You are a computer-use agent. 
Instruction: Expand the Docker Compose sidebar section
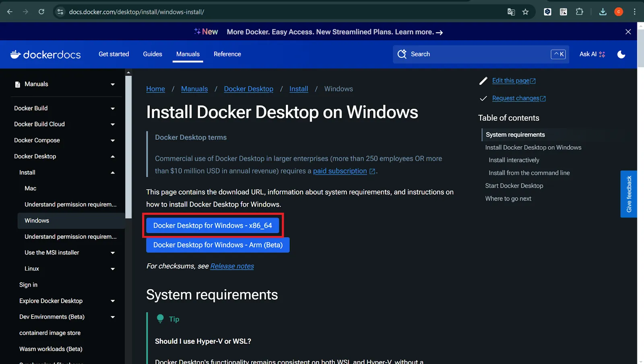(x=113, y=140)
